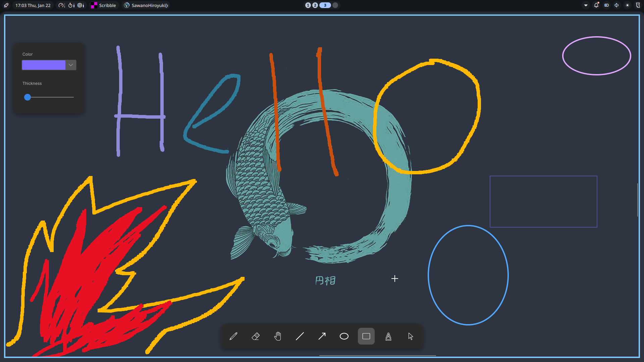Select the Ellipse shape tool

pyautogui.click(x=344, y=336)
